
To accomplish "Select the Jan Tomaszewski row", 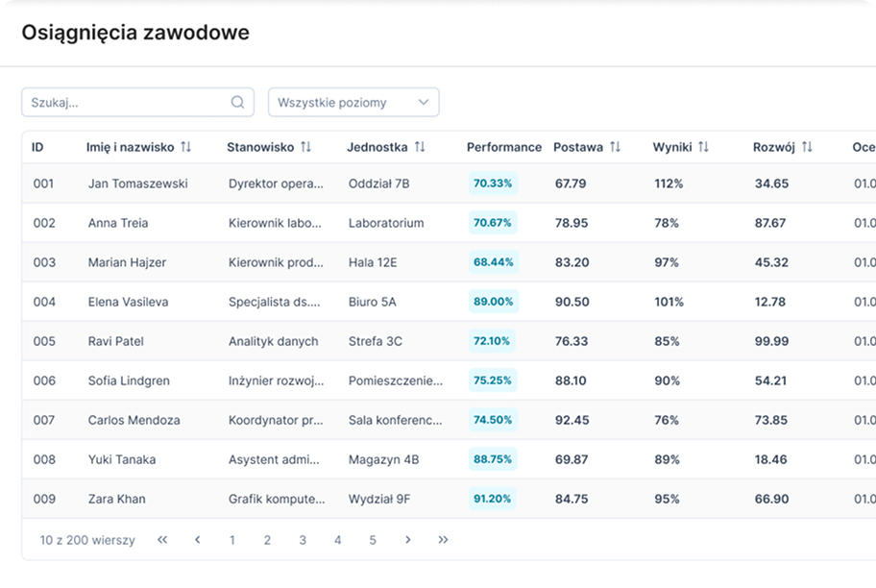I will [449, 184].
